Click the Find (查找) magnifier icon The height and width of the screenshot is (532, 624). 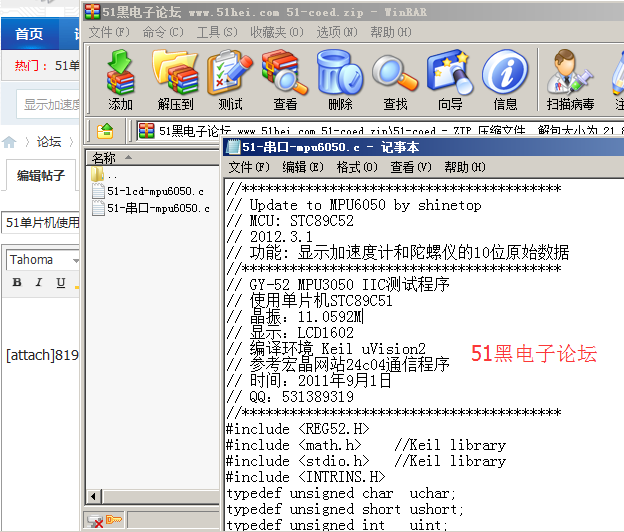[395, 80]
